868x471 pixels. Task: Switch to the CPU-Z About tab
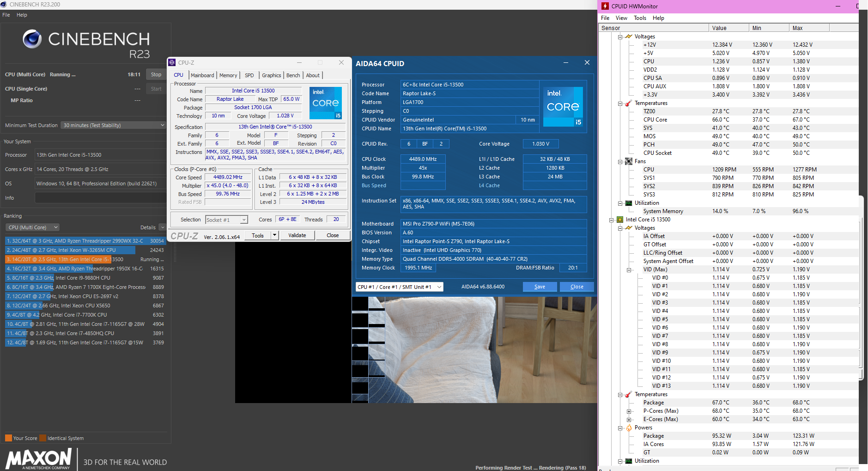click(x=313, y=75)
